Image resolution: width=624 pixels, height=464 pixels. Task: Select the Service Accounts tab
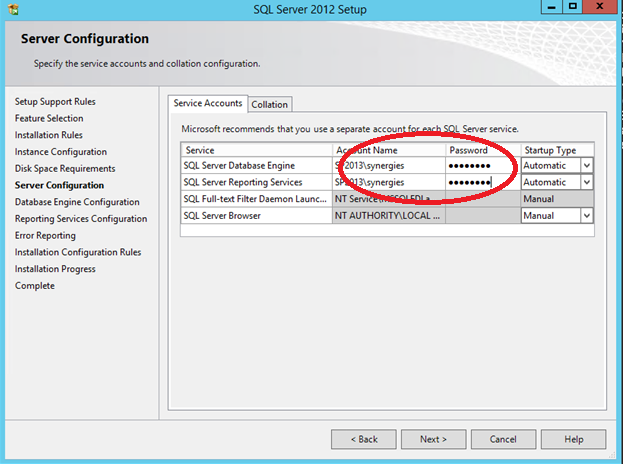[208, 103]
